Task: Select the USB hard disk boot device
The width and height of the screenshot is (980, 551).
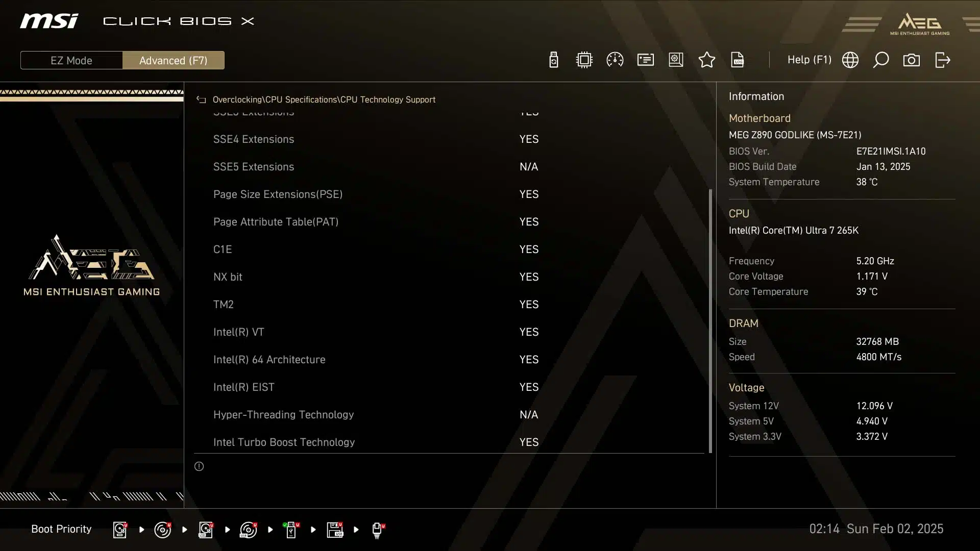Action: pos(206,530)
